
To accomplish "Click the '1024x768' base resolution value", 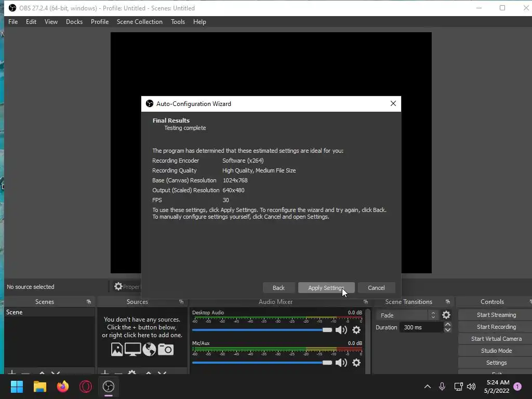I will [x=235, y=180].
